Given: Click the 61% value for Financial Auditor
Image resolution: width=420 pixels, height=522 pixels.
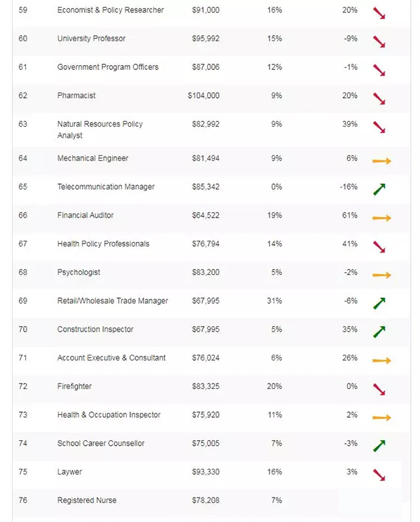Looking at the screenshot, I should [x=349, y=216].
